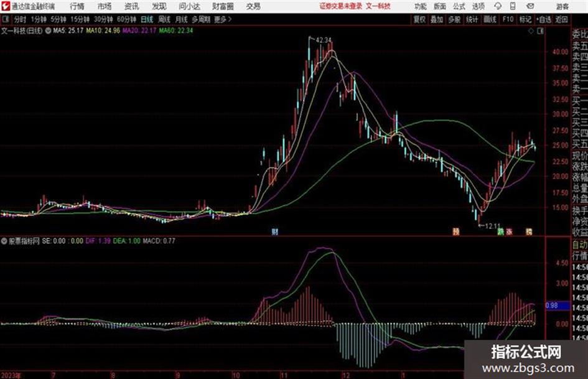The height and width of the screenshot is (379, 588).
Task: Click the diamond icon above the price axis
Action: 531,31
